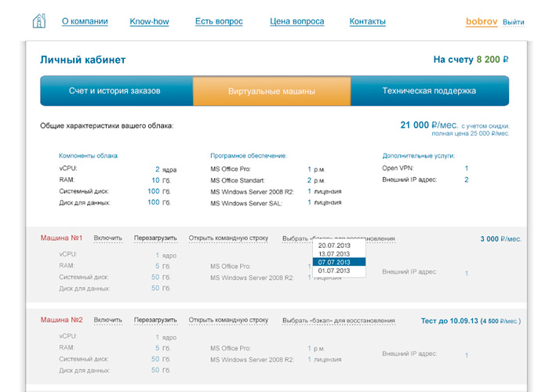Click the Open VPN label
The width and height of the screenshot is (549, 392).
pyautogui.click(x=398, y=168)
